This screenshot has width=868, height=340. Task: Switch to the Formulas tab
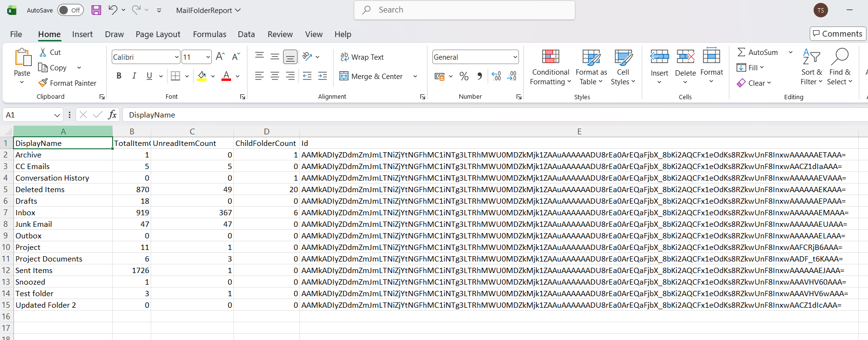point(209,34)
